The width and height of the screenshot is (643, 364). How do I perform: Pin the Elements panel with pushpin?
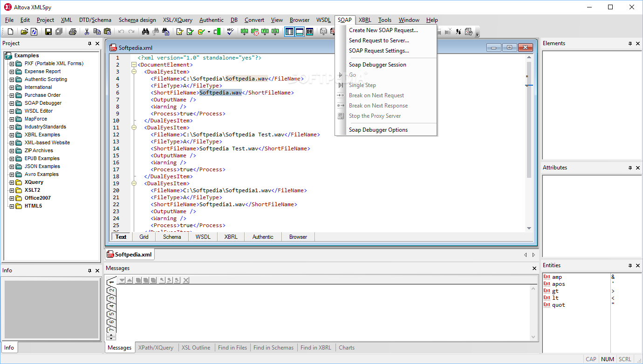pos(630,43)
